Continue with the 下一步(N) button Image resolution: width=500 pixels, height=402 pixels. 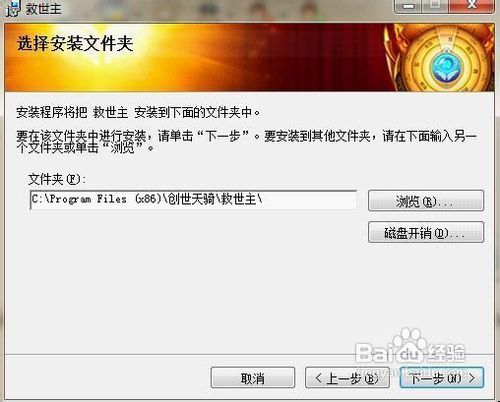[442, 378]
